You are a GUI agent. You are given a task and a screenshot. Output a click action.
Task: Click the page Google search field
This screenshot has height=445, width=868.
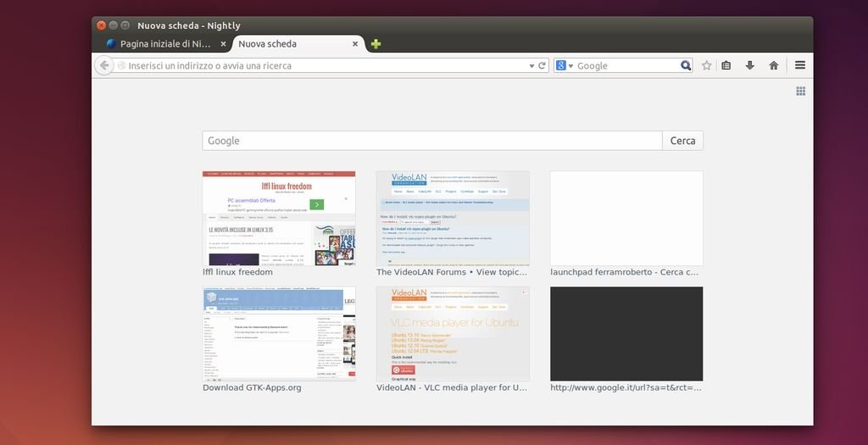click(x=432, y=141)
